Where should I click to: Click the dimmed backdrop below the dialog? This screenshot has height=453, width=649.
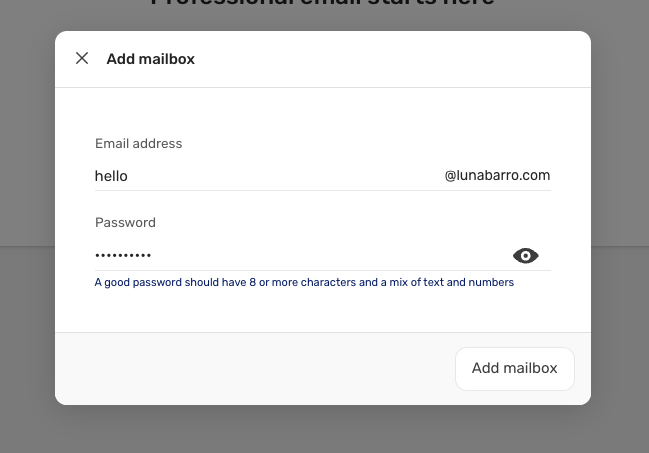coord(323,430)
